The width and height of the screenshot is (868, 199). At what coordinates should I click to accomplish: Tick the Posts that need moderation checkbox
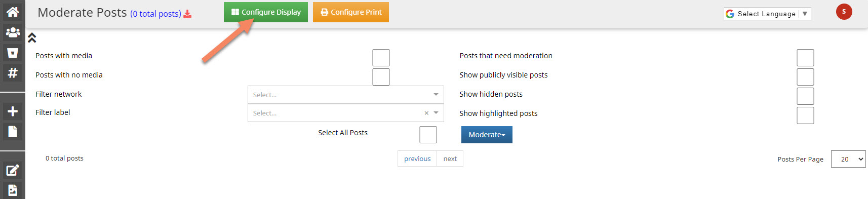(x=805, y=58)
